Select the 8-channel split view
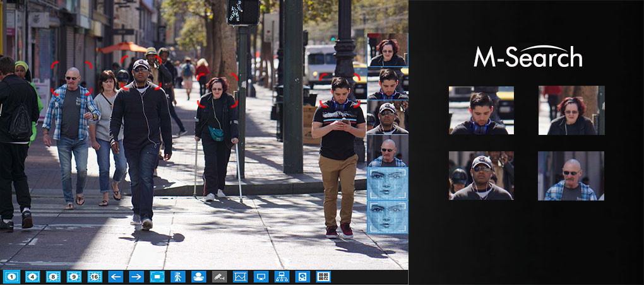The image size is (644, 285). (54, 276)
